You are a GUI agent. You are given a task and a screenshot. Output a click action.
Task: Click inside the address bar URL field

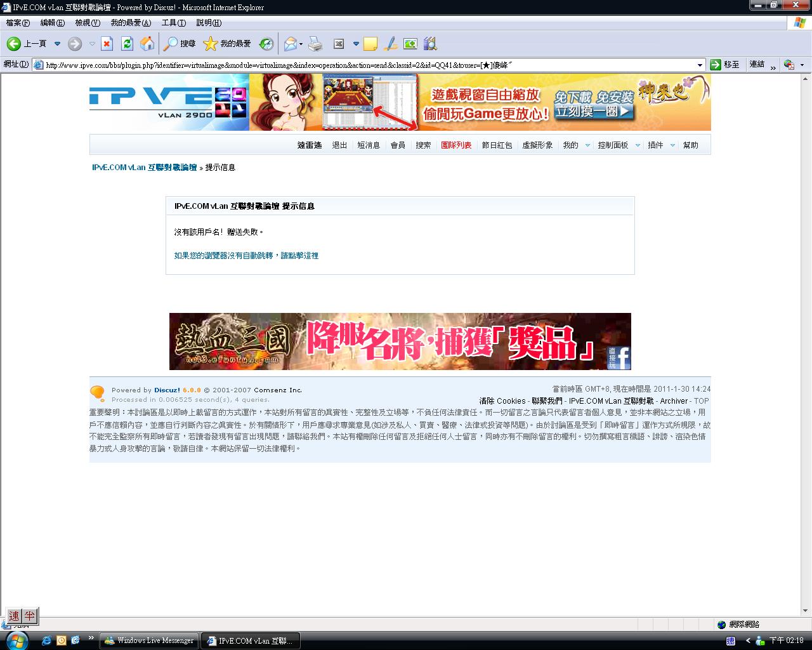[x=369, y=65]
